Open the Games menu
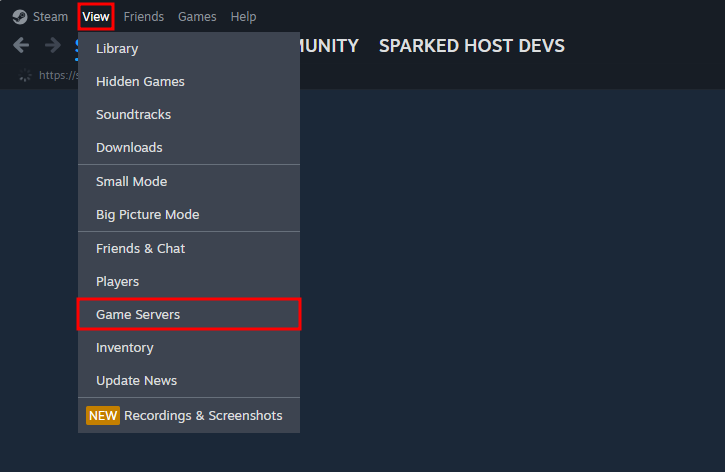 click(x=197, y=17)
